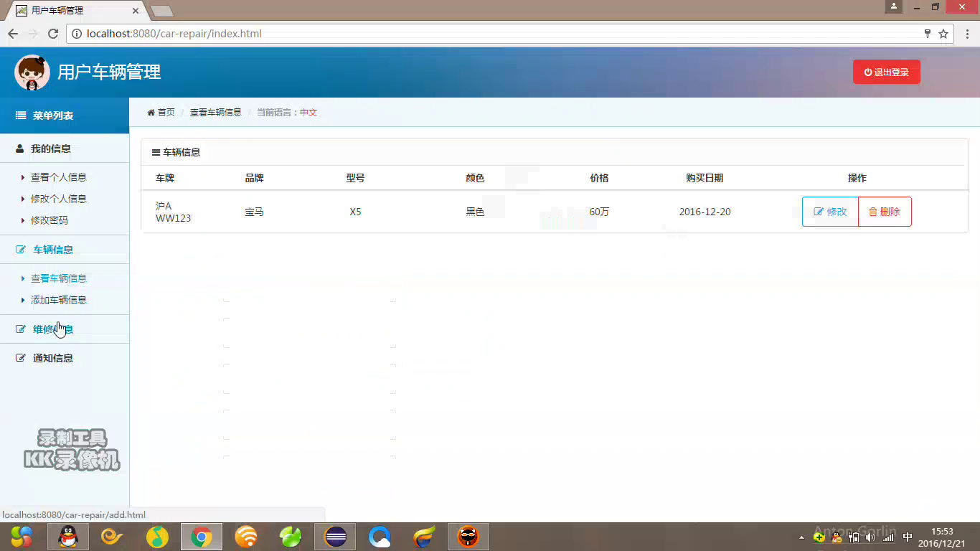This screenshot has height=551, width=980.
Task: Click the 退出登录 logout button
Action: pyautogui.click(x=886, y=72)
